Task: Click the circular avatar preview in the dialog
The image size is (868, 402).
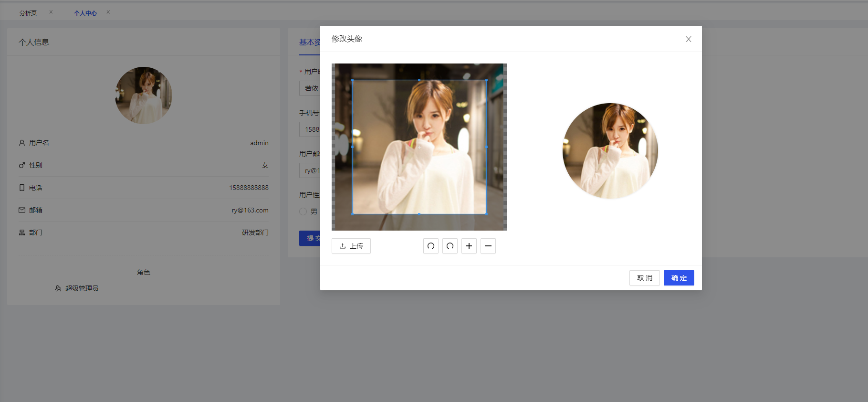Action: (610, 151)
